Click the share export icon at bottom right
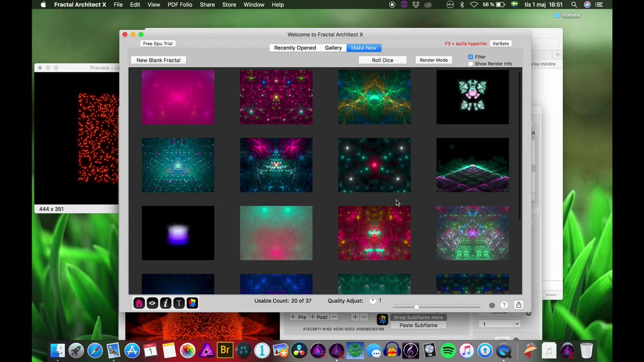This screenshot has width=644, height=362. coord(519,305)
